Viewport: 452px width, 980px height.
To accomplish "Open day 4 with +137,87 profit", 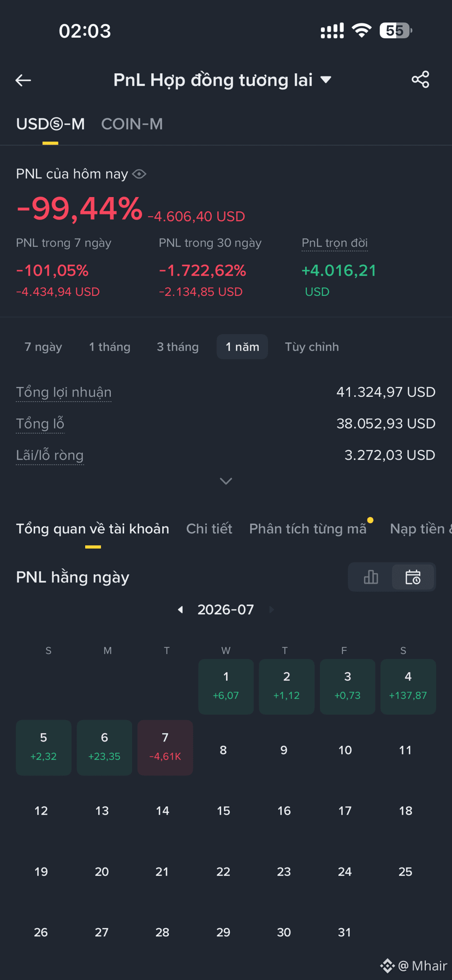I will coord(408,686).
